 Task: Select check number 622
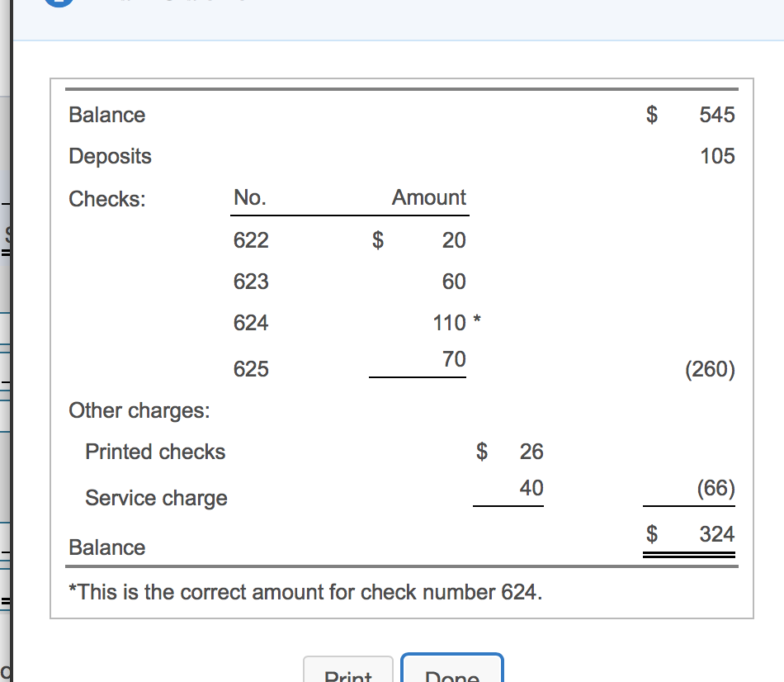(x=251, y=240)
